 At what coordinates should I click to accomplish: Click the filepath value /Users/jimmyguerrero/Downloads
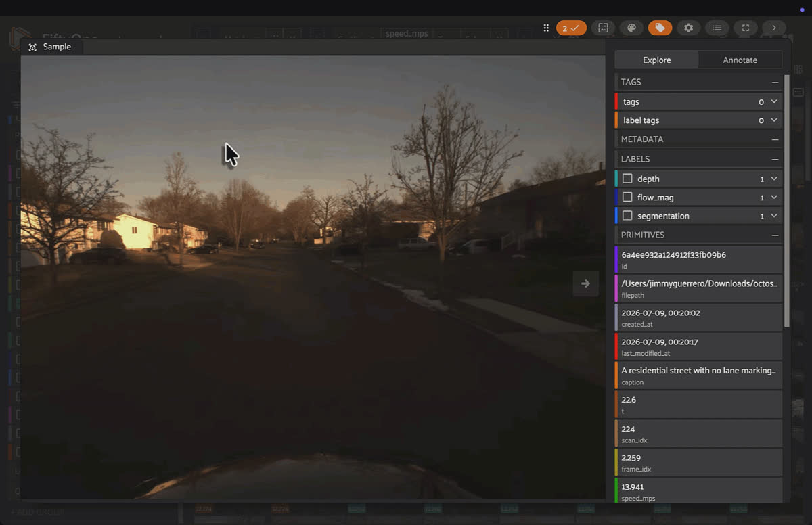click(x=700, y=283)
